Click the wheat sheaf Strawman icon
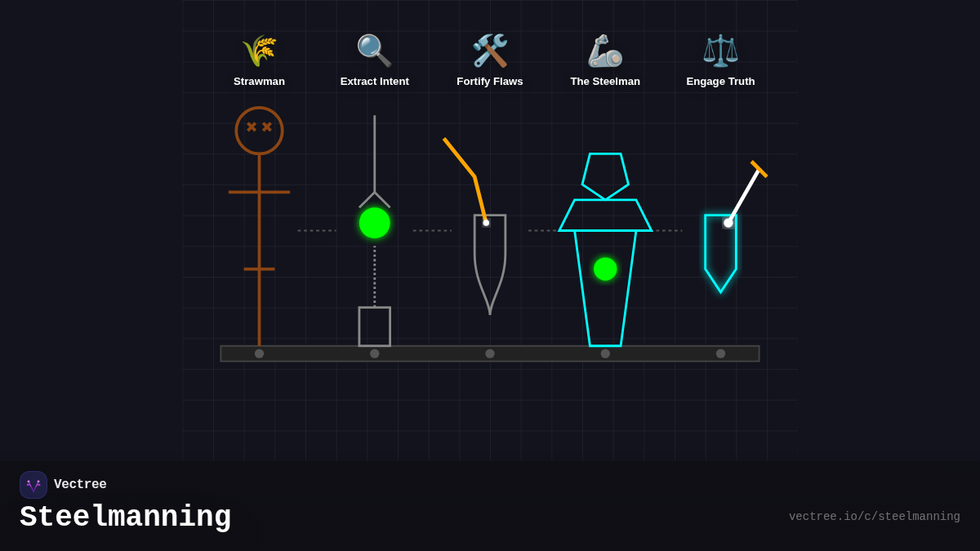Viewport: 980px width, 551px height. pyautogui.click(x=259, y=51)
